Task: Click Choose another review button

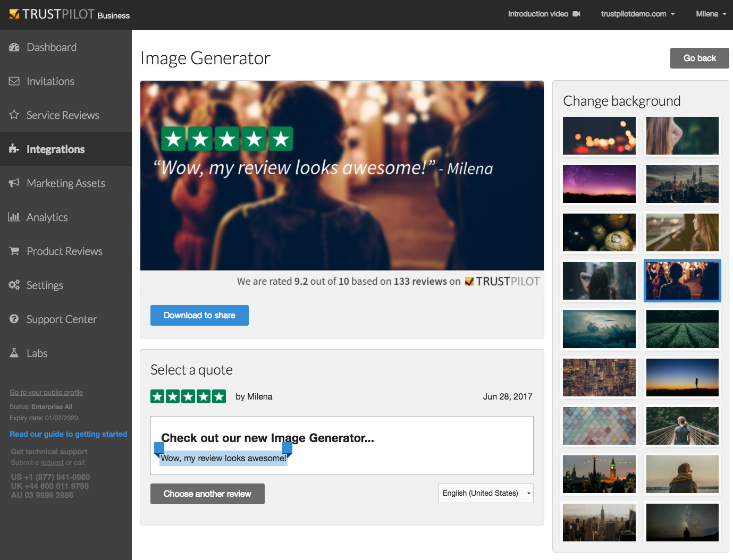Action: click(207, 494)
